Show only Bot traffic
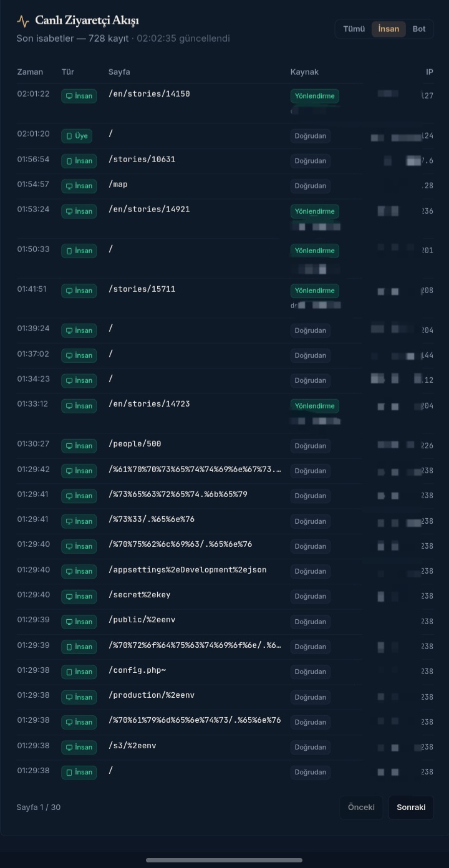This screenshot has height=868, width=449. coord(419,29)
